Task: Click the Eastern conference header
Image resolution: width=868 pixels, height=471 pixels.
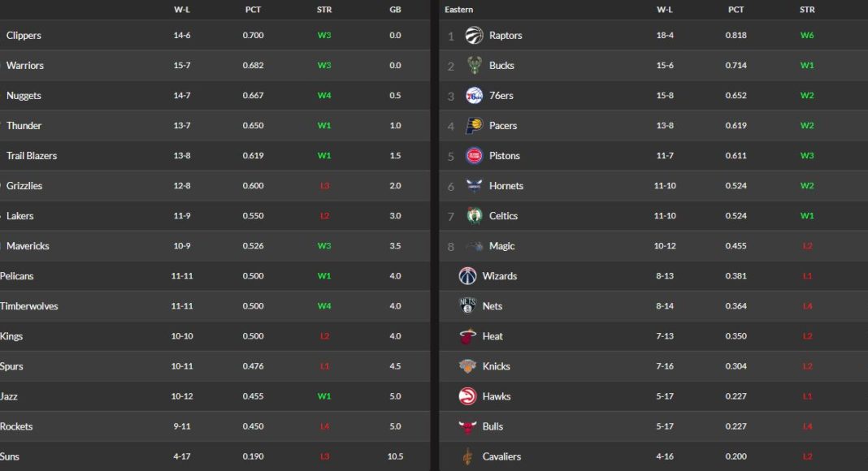Action: pyautogui.click(x=459, y=10)
